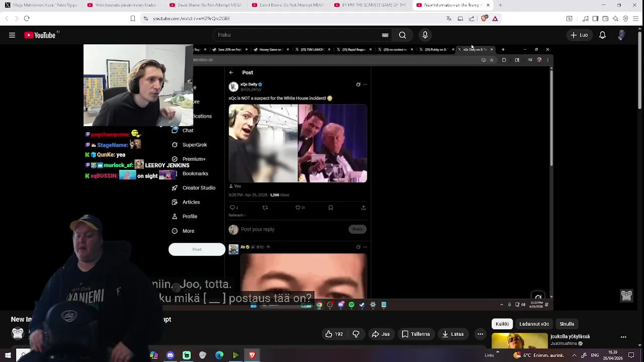Screen dimensions: 644x362
Task: Download video with Lataa button
Action: [x=453, y=334]
